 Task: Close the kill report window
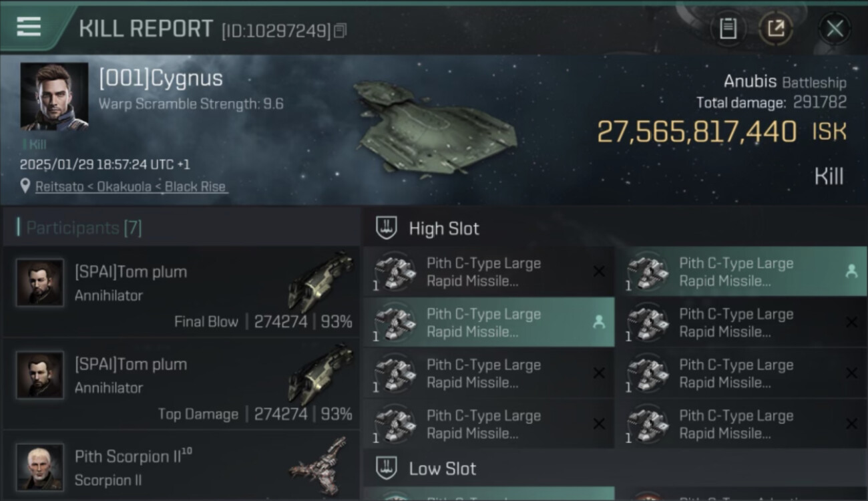pos(835,29)
